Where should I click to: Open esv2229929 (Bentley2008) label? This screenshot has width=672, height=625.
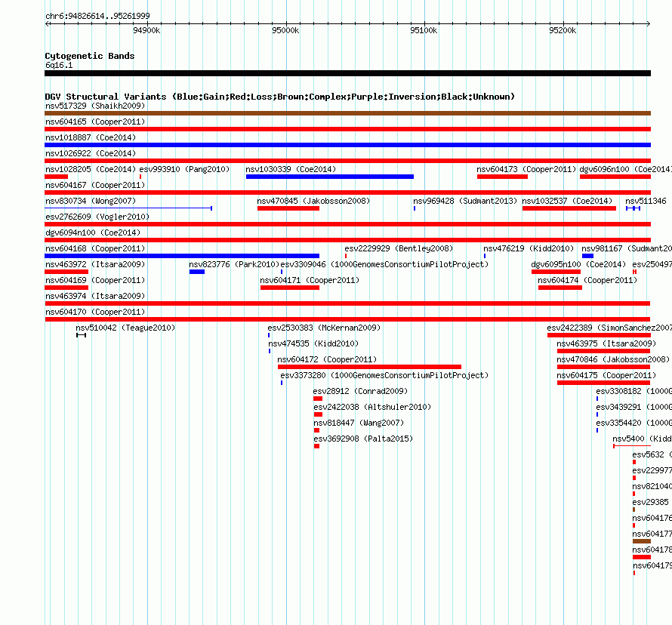coord(399,248)
